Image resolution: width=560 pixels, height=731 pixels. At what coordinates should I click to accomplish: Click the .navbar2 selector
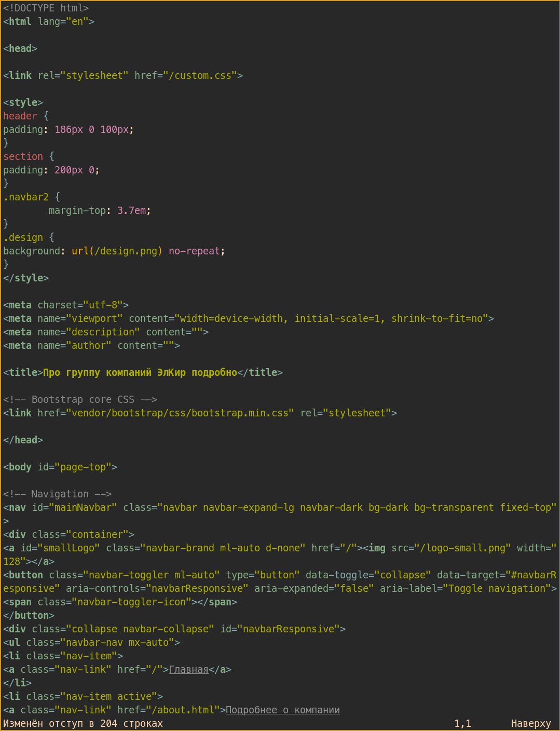(26, 197)
